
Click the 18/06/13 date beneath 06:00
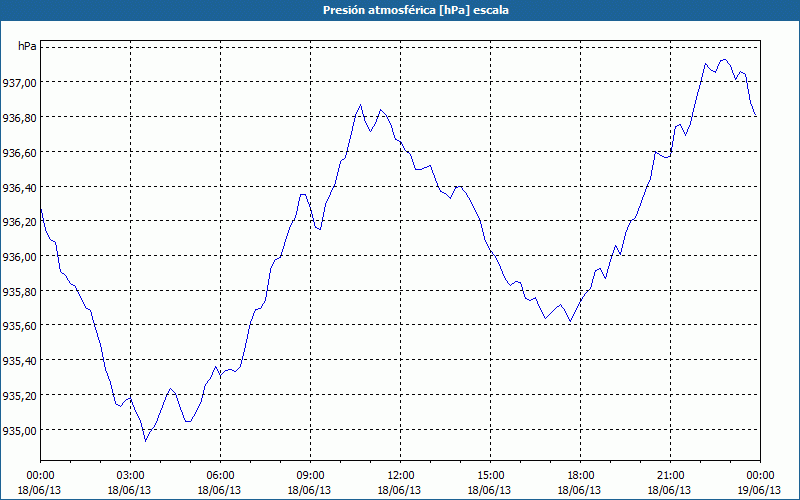220,490
